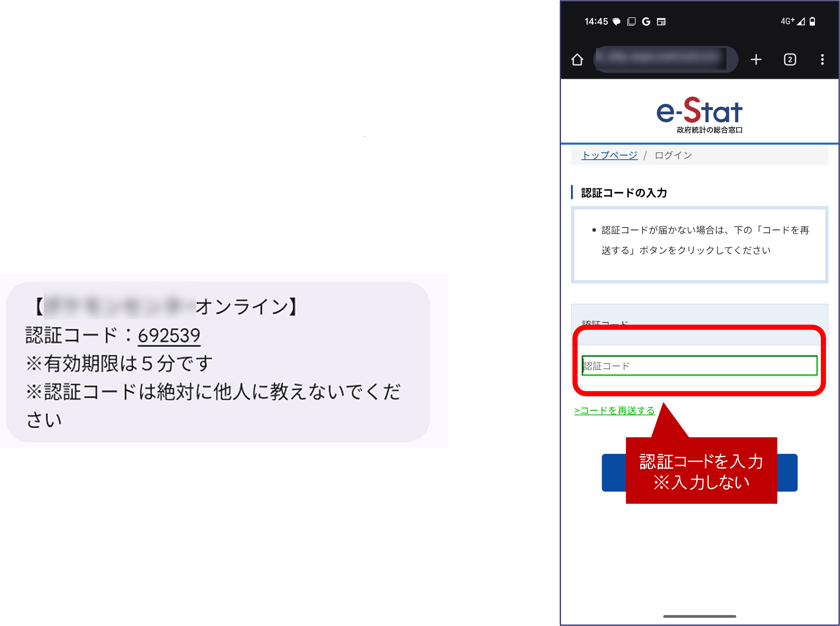Image resolution: width=840 pixels, height=626 pixels.
Task: Tap the bottom navigation gesture bar
Action: pyautogui.click(x=699, y=616)
